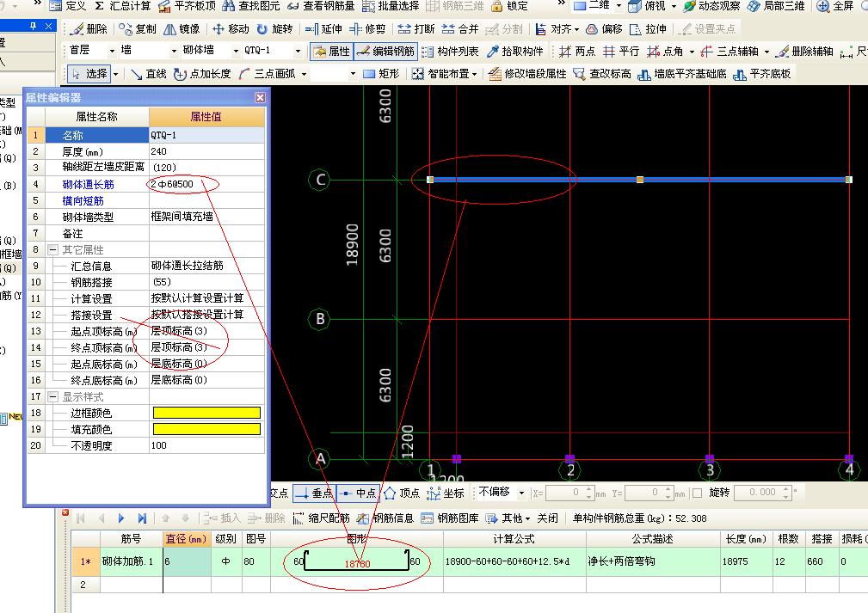The height and width of the screenshot is (613, 868).
Task: Click 关闭 in rebar panel
Action: (x=547, y=518)
